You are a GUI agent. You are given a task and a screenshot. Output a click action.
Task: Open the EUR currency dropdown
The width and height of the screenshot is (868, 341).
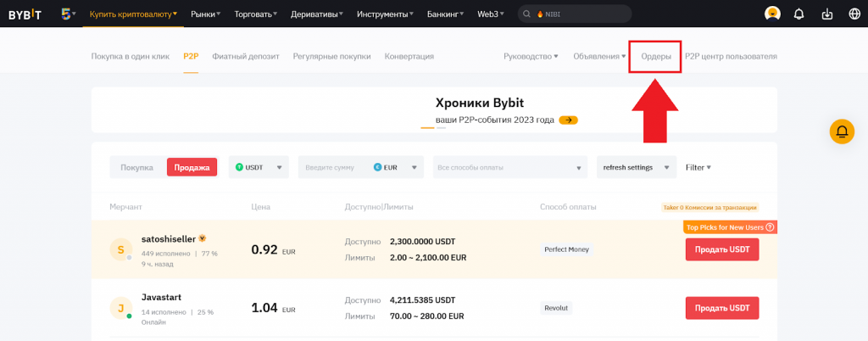click(x=397, y=167)
